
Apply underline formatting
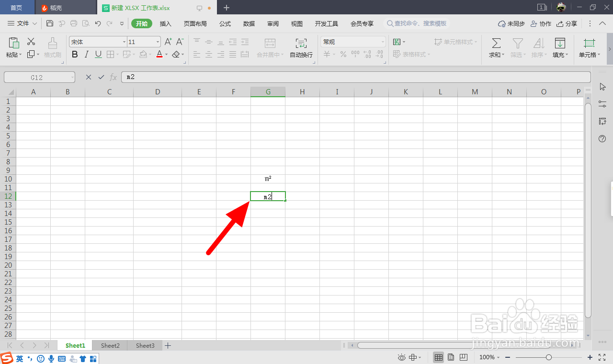(98, 54)
